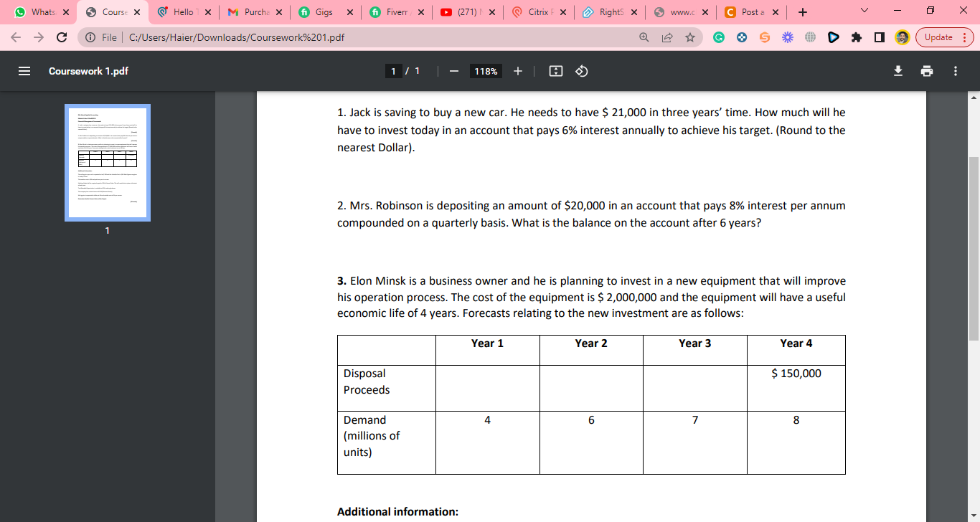Switch to the YouTube (271) tab

point(467,11)
